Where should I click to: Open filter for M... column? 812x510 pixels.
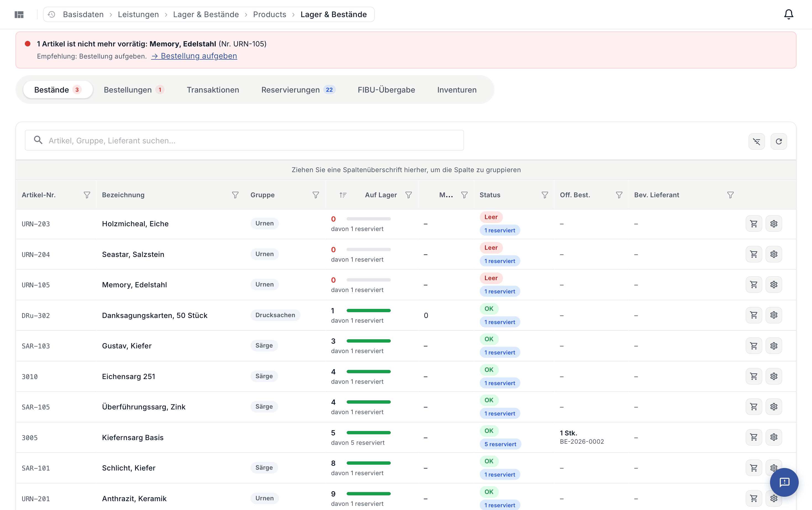click(x=464, y=195)
